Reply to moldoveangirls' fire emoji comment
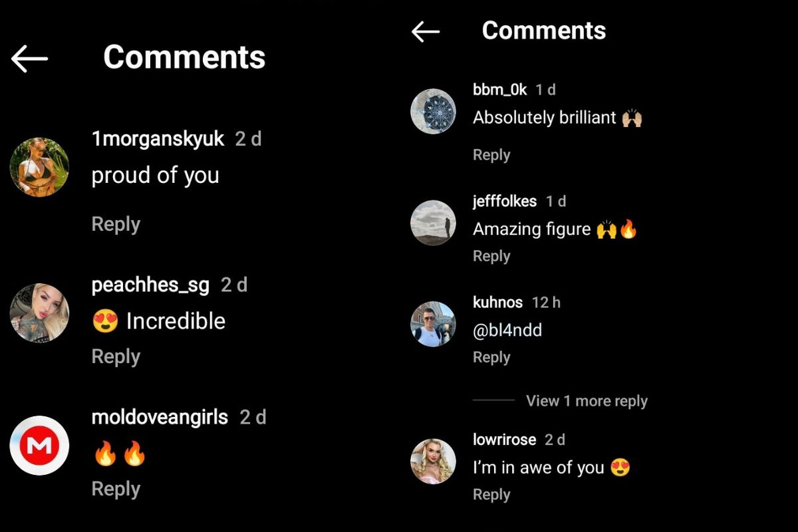Image resolution: width=798 pixels, height=532 pixels. tap(116, 489)
